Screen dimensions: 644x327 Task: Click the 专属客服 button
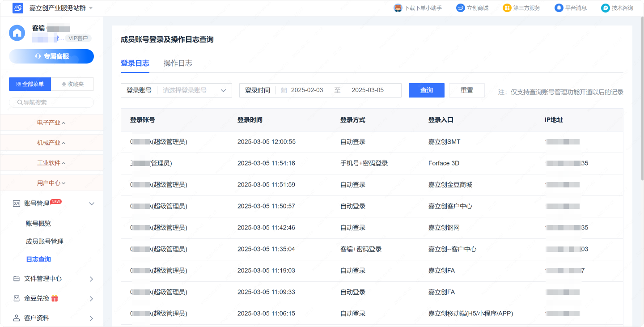[x=51, y=56]
